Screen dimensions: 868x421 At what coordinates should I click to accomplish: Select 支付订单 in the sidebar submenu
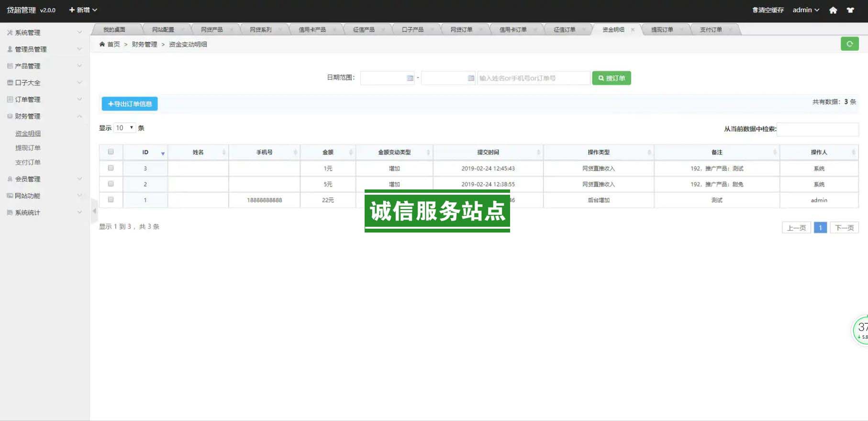click(28, 162)
